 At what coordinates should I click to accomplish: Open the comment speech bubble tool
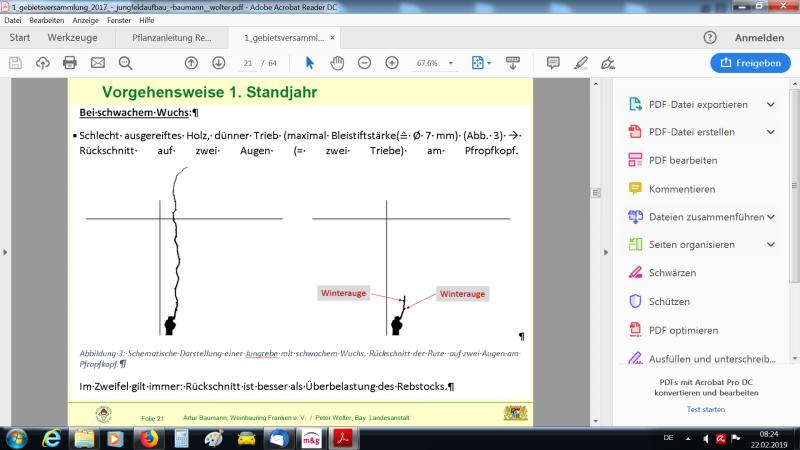[x=553, y=62]
